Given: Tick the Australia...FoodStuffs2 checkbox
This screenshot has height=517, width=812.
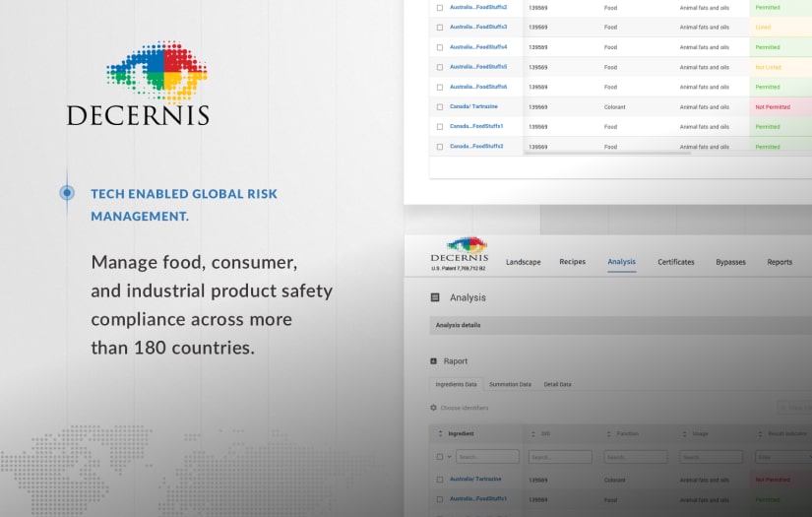Looking at the screenshot, I should click(x=440, y=8).
